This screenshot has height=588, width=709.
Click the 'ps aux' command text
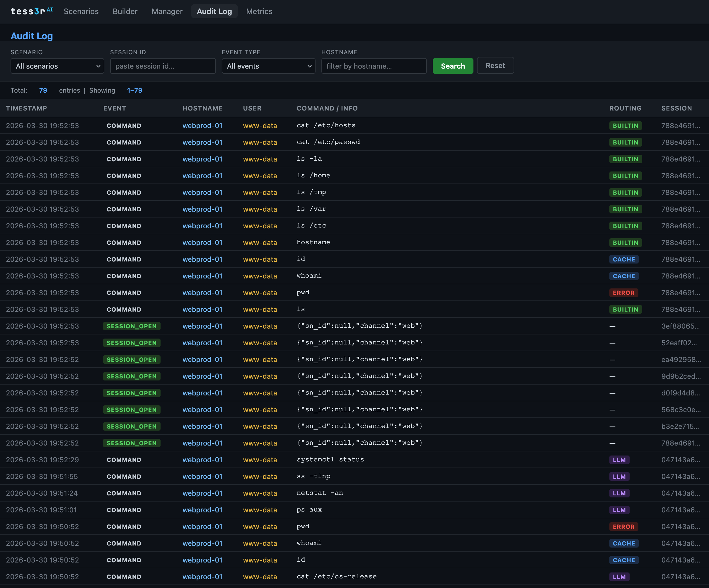tap(309, 510)
